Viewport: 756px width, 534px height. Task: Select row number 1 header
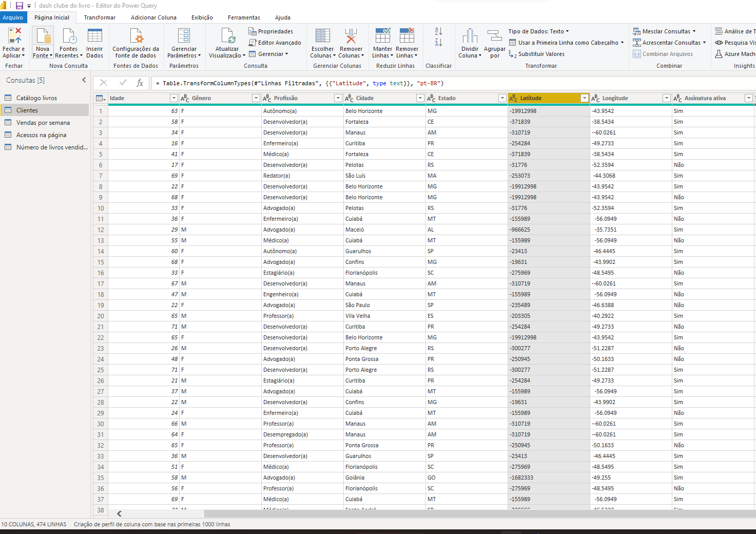point(101,111)
